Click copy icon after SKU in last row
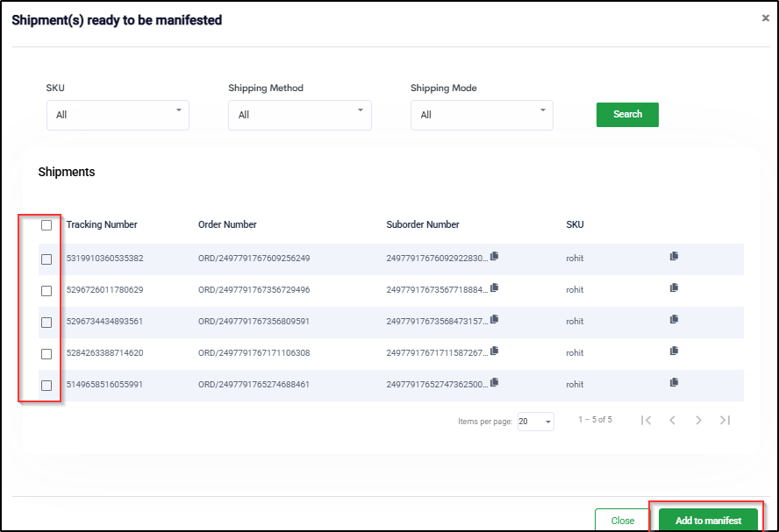The height and width of the screenshot is (532, 779). (x=674, y=382)
